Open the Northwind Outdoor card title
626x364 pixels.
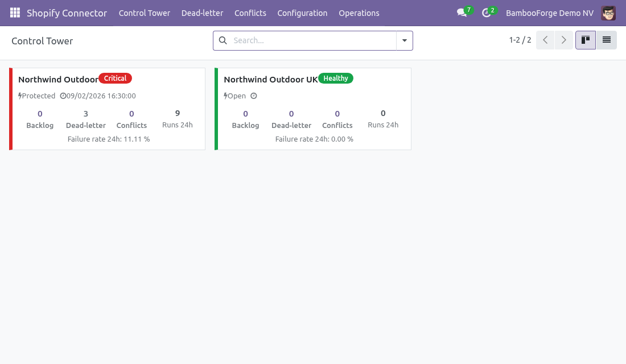(58, 80)
